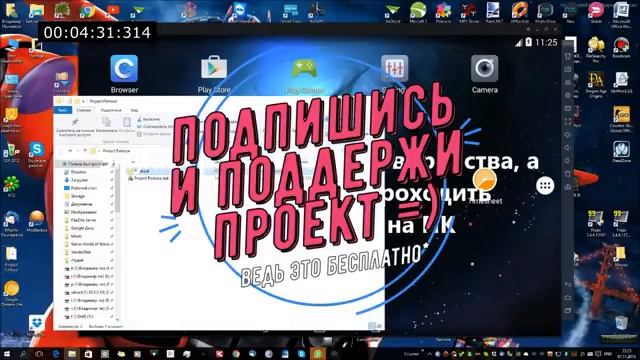Open the Play Games controller icon

304,69
